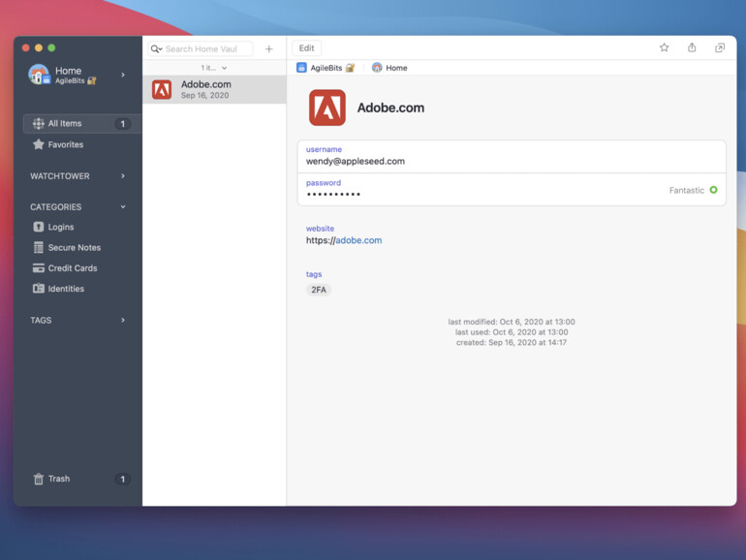Click the AgileBits account icon in breadcrumb
The image size is (746, 560).
(x=301, y=68)
